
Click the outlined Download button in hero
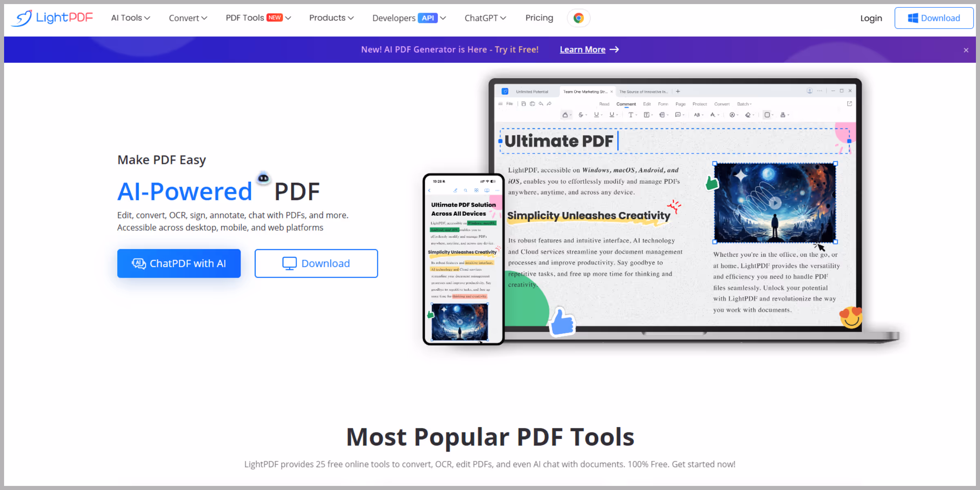316,263
